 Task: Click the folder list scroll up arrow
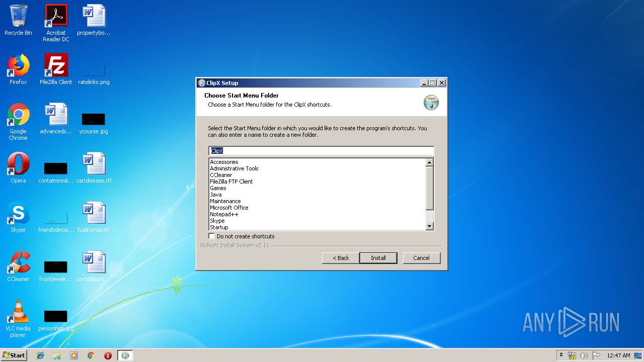429,162
